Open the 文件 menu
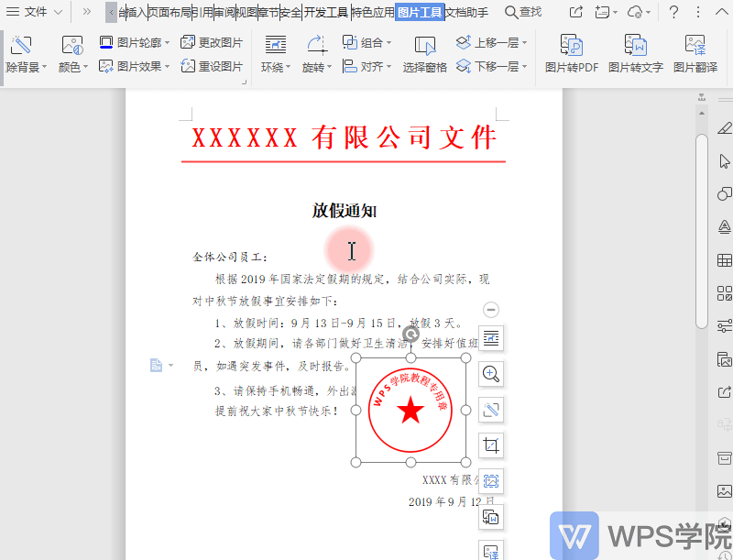This screenshot has height=560, width=733. click(x=33, y=13)
